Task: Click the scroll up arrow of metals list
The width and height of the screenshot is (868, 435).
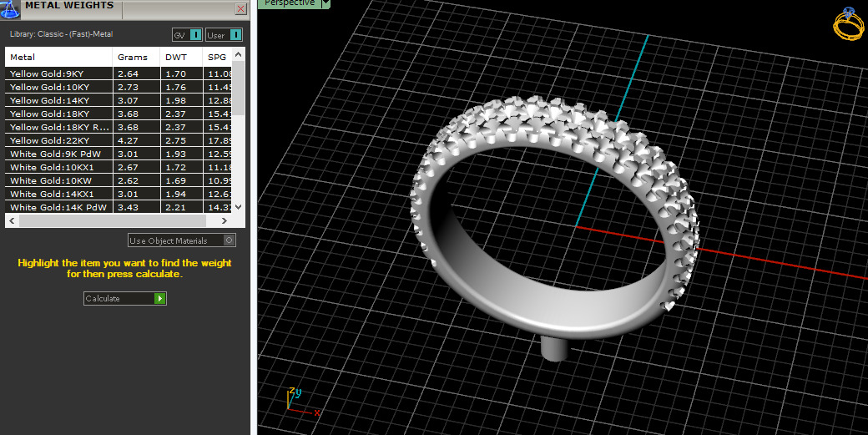Action: pos(238,54)
